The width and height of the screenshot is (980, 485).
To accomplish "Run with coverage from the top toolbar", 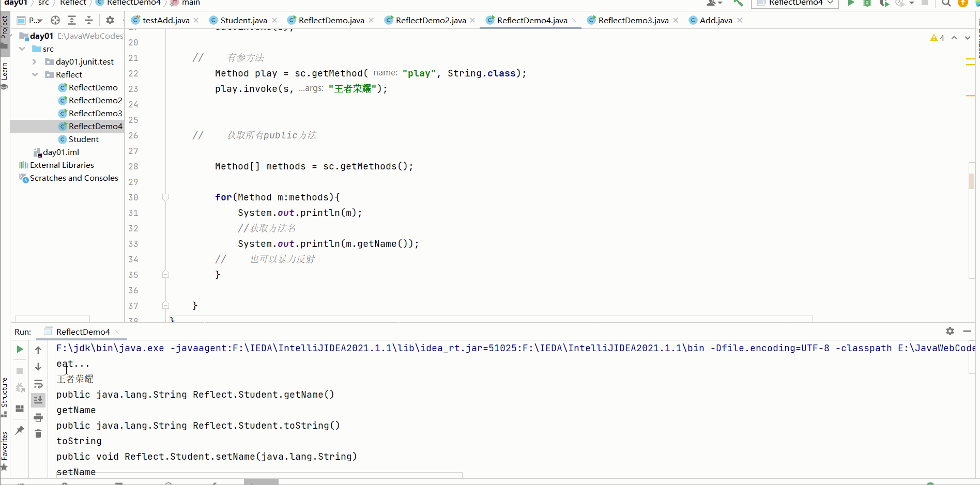I will pyautogui.click(x=884, y=3).
